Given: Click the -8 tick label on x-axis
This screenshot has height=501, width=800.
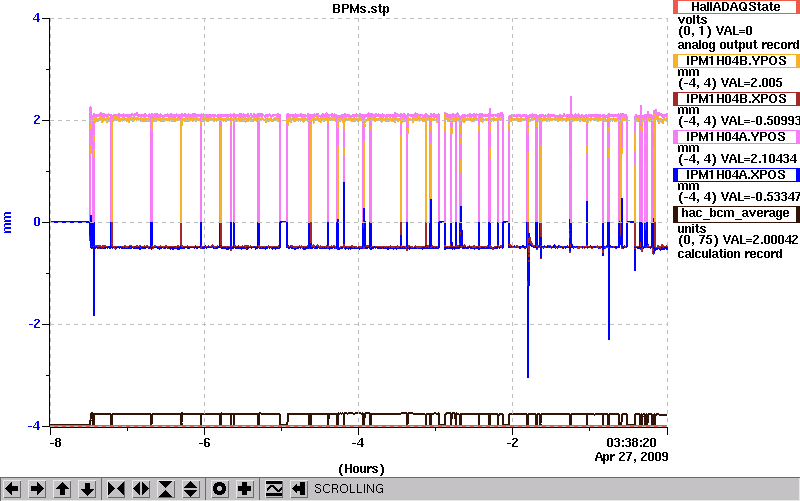Looking at the screenshot, I should (x=55, y=442).
